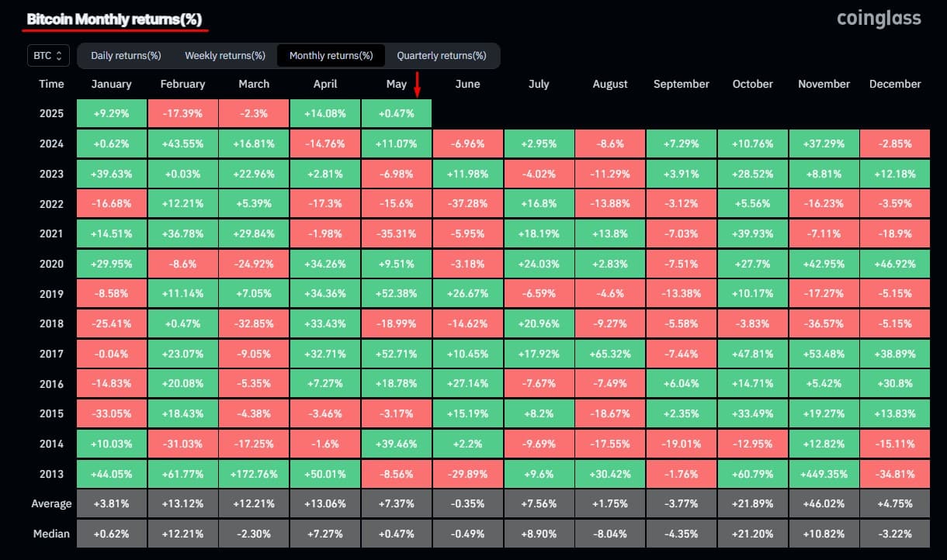Screen dimensions: 947x560
Task: Click the -36.57% November 2018 cell
Action: (824, 323)
